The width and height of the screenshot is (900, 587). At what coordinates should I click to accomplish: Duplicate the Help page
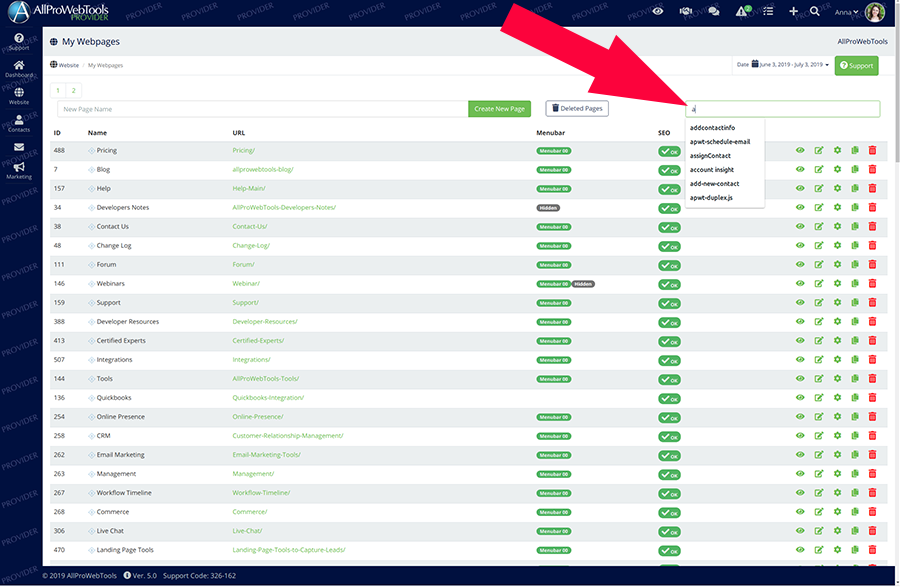(x=855, y=188)
